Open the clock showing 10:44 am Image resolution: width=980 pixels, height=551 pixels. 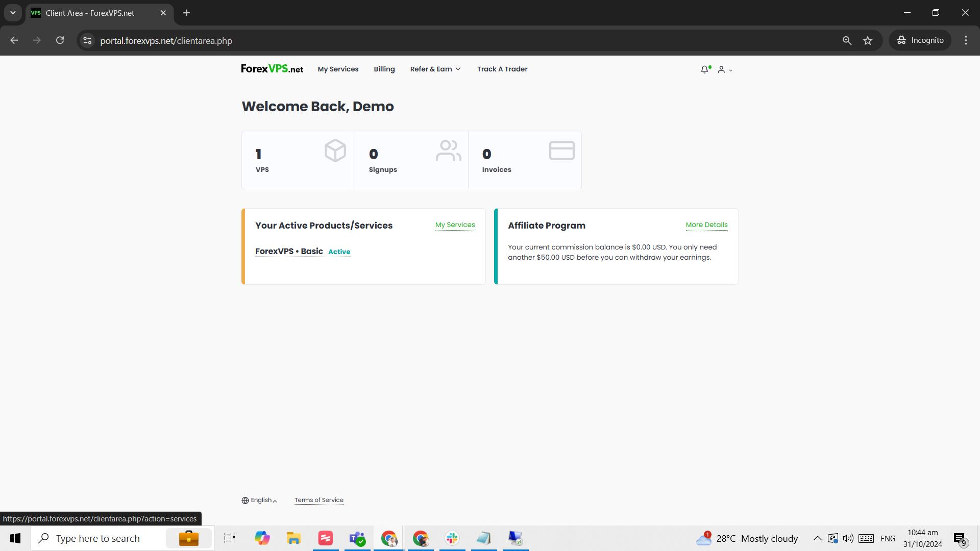[x=923, y=538]
